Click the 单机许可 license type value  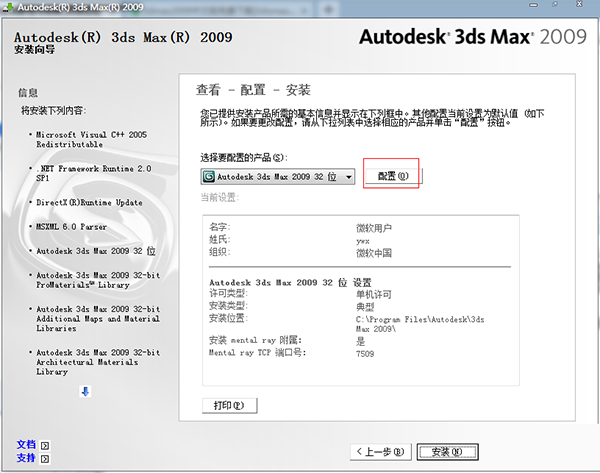[374, 294]
